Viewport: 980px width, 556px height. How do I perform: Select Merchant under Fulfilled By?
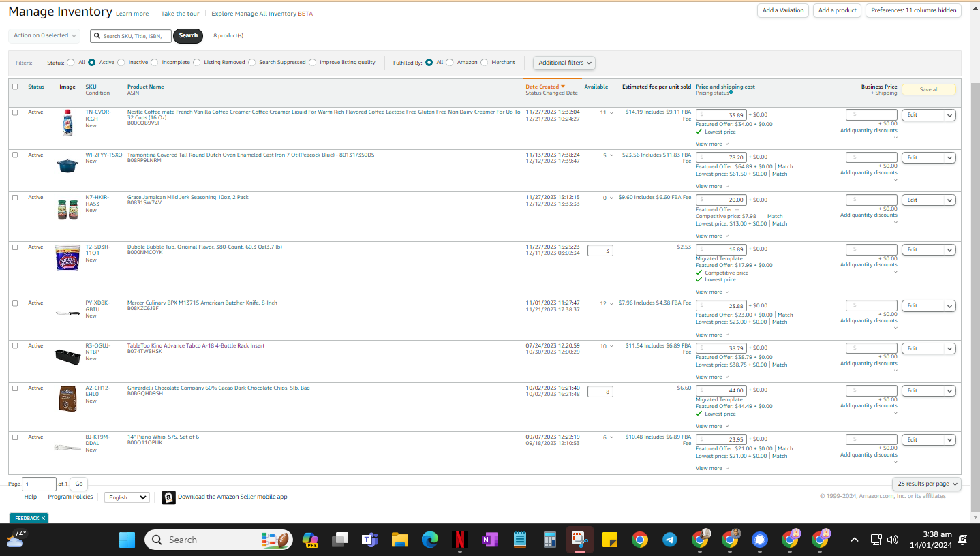coord(485,63)
